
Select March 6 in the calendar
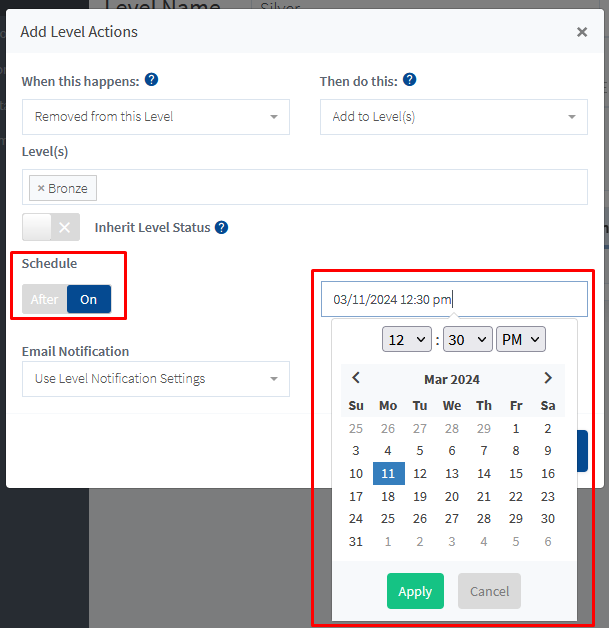click(x=452, y=451)
